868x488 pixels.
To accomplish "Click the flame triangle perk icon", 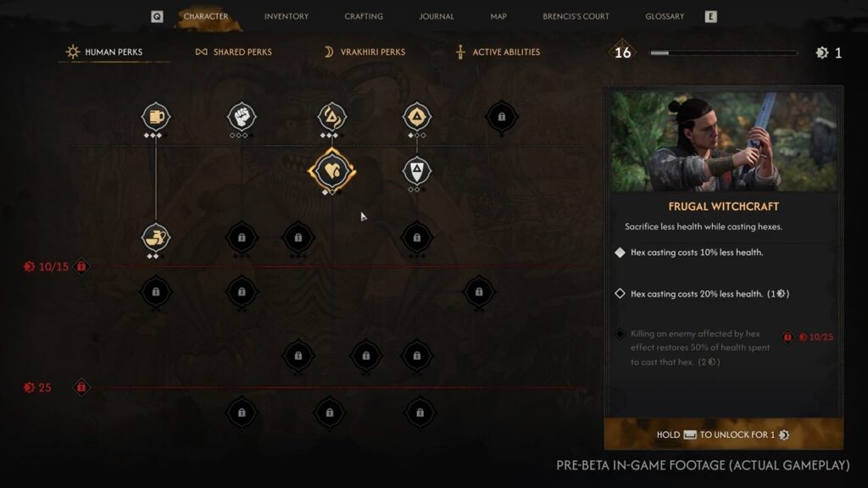I will coord(331,117).
